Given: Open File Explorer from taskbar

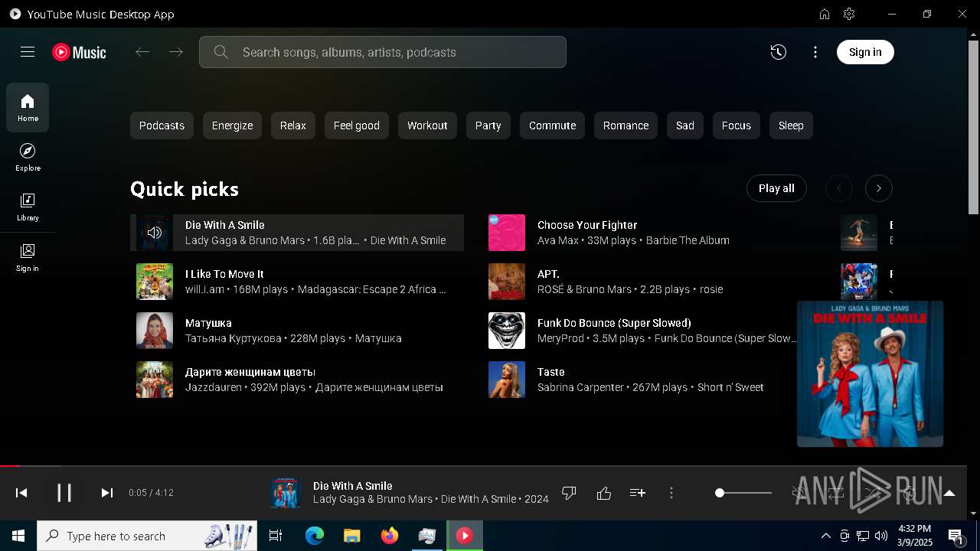Looking at the screenshot, I should (x=351, y=536).
